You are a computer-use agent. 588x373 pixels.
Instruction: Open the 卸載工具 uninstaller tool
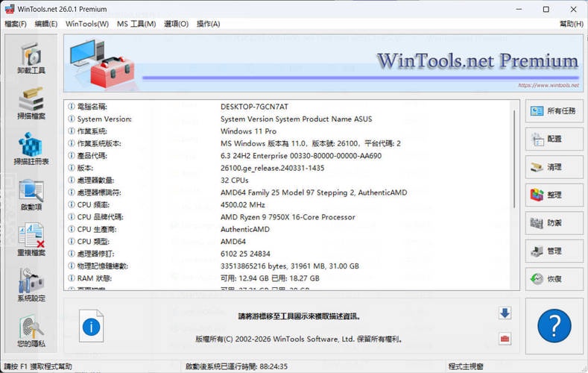31,58
